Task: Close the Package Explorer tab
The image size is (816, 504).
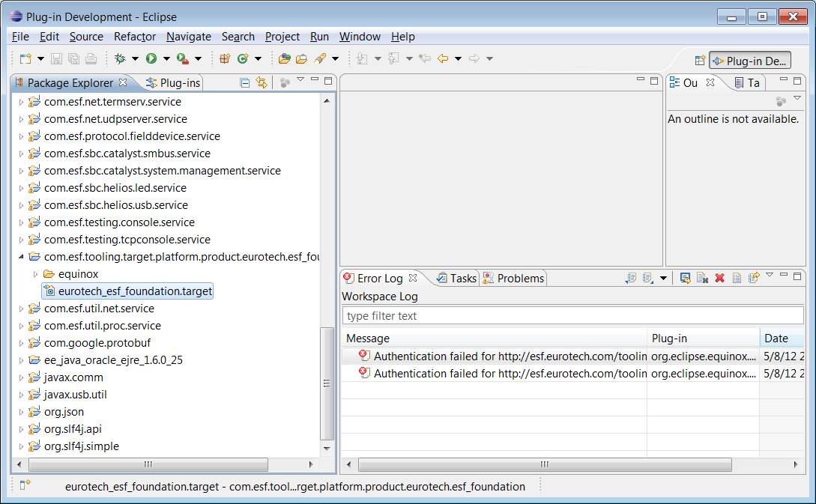Action: pyautogui.click(x=123, y=82)
